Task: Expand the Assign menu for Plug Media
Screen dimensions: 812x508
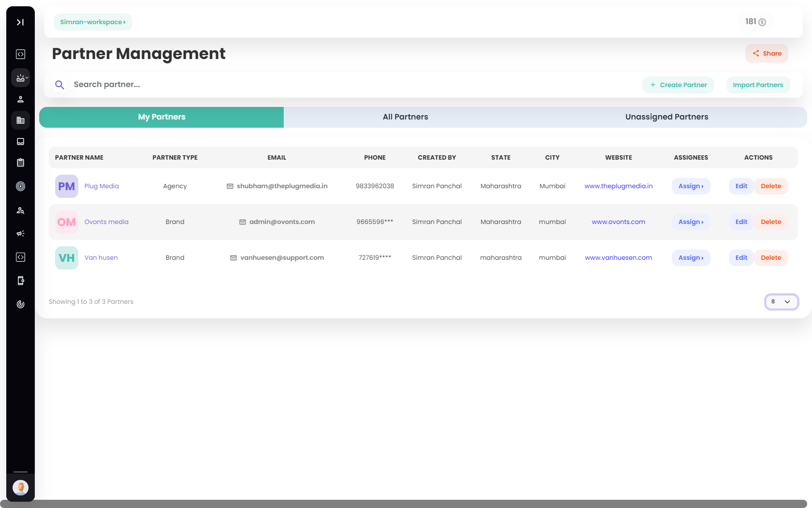Action: [691, 186]
